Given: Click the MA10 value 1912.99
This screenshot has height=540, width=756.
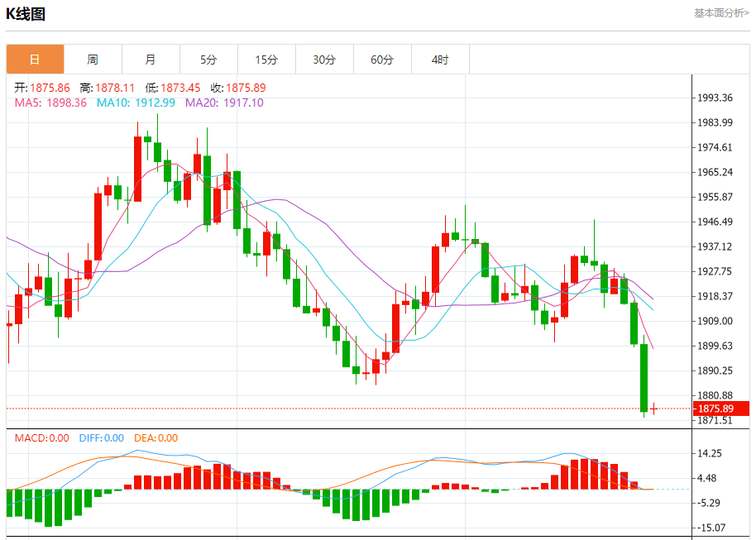Looking at the screenshot, I should (x=155, y=103).
